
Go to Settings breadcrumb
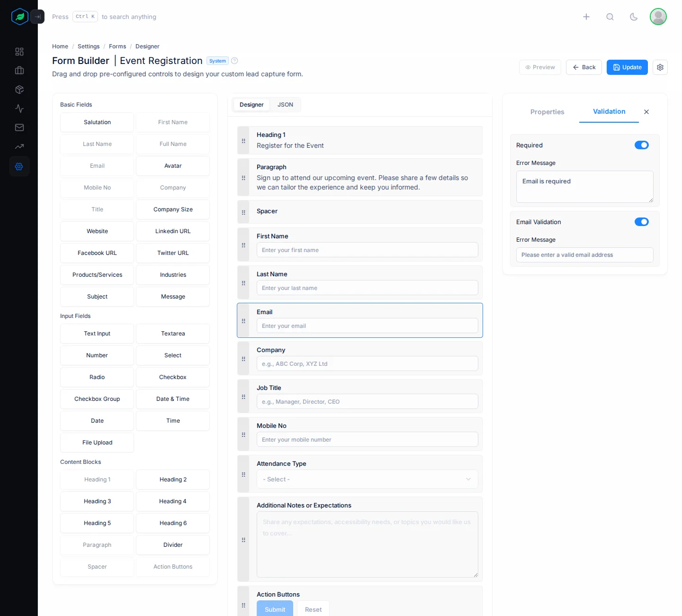(x=89, y=46)
